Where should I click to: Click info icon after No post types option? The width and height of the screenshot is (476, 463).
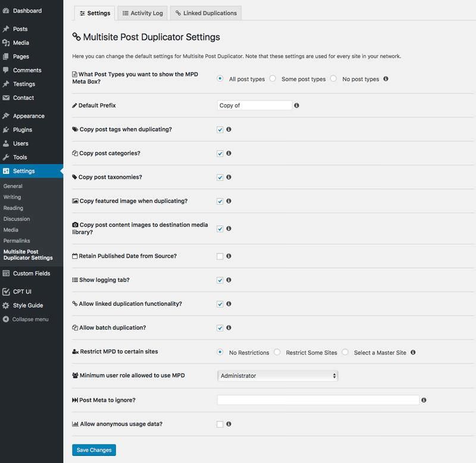coord(386,79)
